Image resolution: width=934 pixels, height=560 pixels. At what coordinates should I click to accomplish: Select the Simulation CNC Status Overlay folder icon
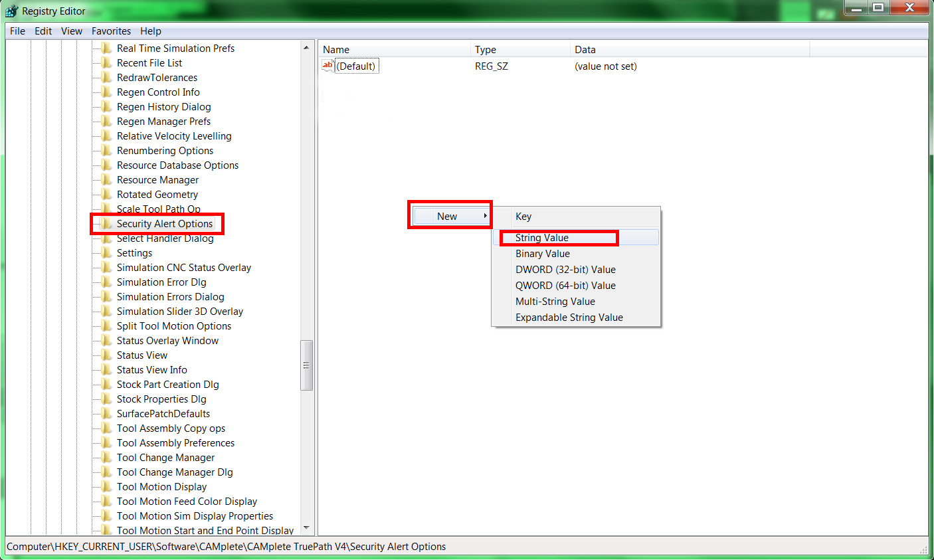coord(106,267)
